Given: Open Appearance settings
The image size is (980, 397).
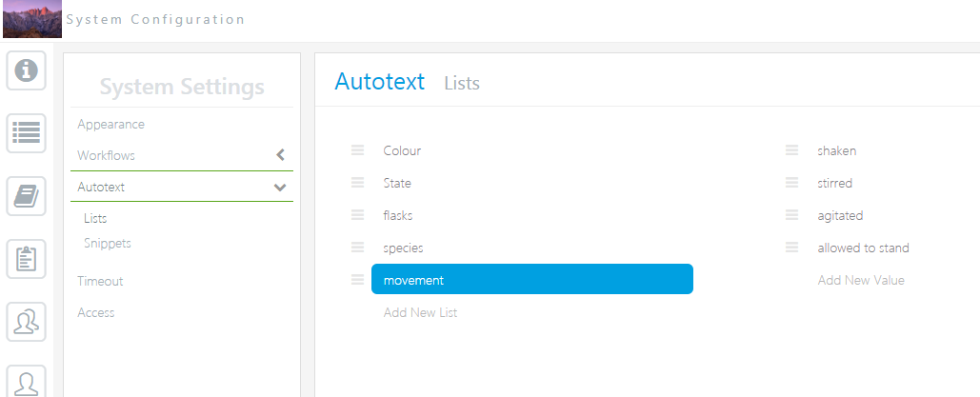Looking at the screenshot, I should point(111,125).
